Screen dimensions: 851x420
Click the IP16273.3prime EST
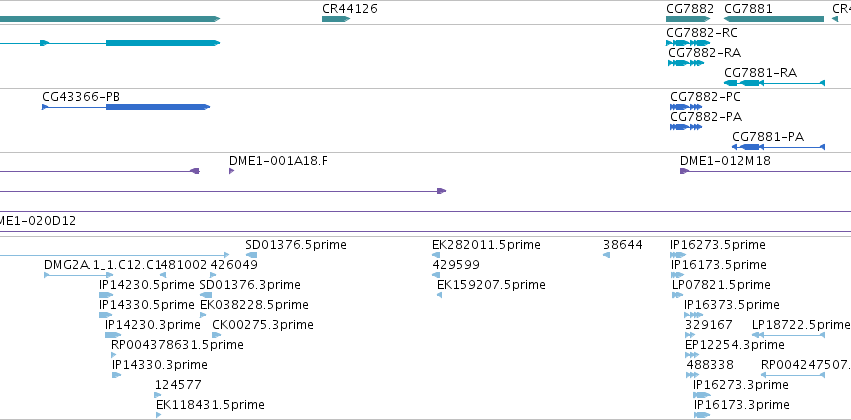tap(702, 395)
